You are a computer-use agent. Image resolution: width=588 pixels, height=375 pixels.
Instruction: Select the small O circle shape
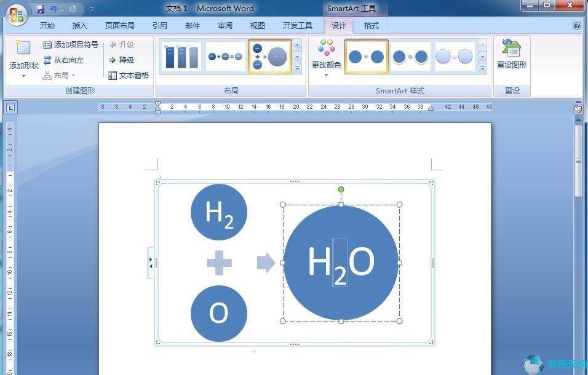click(x=219, y=314)
